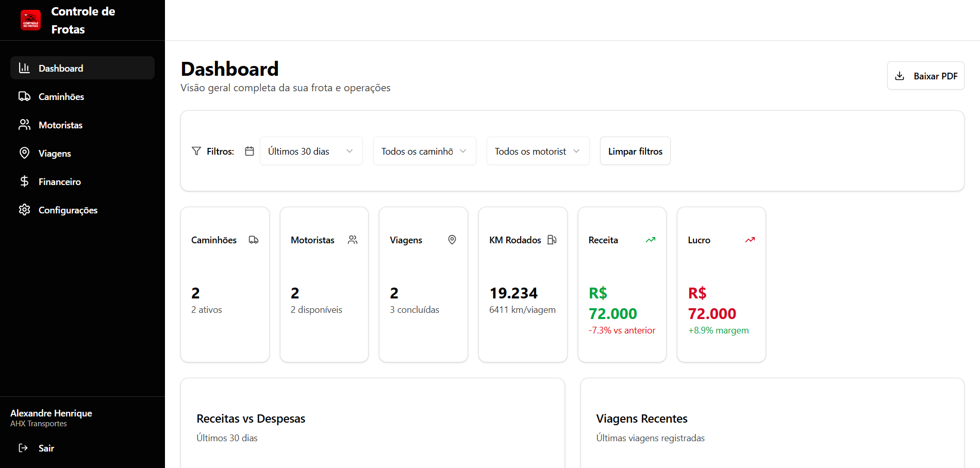This screenshot has height=468, width=980.
Task: Download report with Baixar PDF button
Action: point(925,76)
